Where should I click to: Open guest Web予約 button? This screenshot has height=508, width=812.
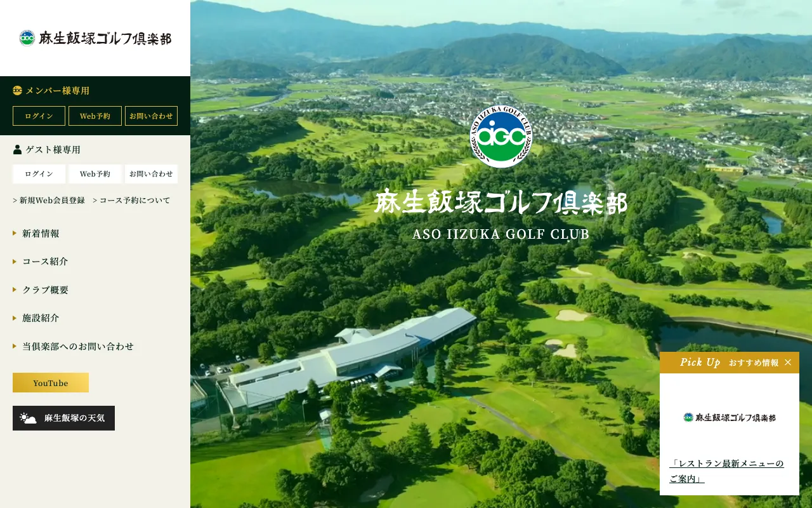click(x=95, y=174)
